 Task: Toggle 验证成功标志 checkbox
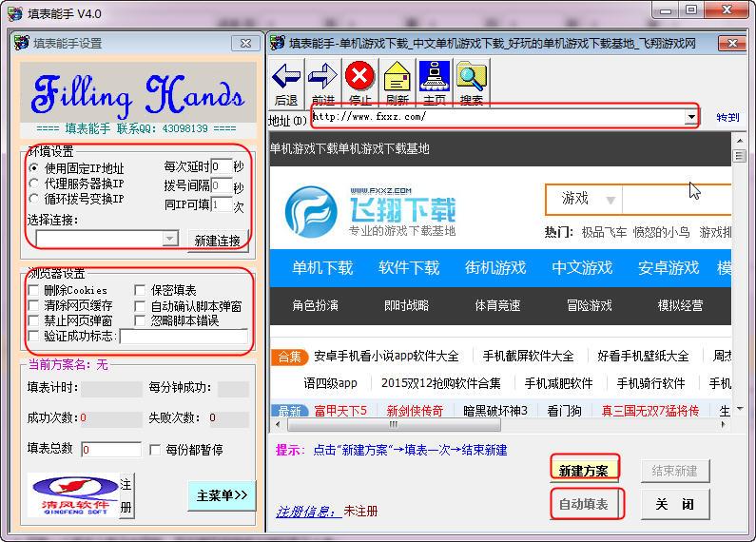(33, 336)
